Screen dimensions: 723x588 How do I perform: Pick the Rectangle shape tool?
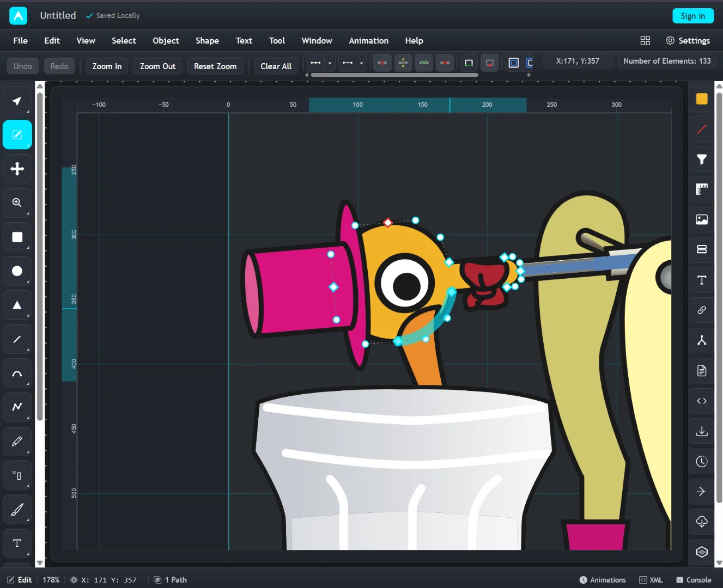(x=17, y=237)
